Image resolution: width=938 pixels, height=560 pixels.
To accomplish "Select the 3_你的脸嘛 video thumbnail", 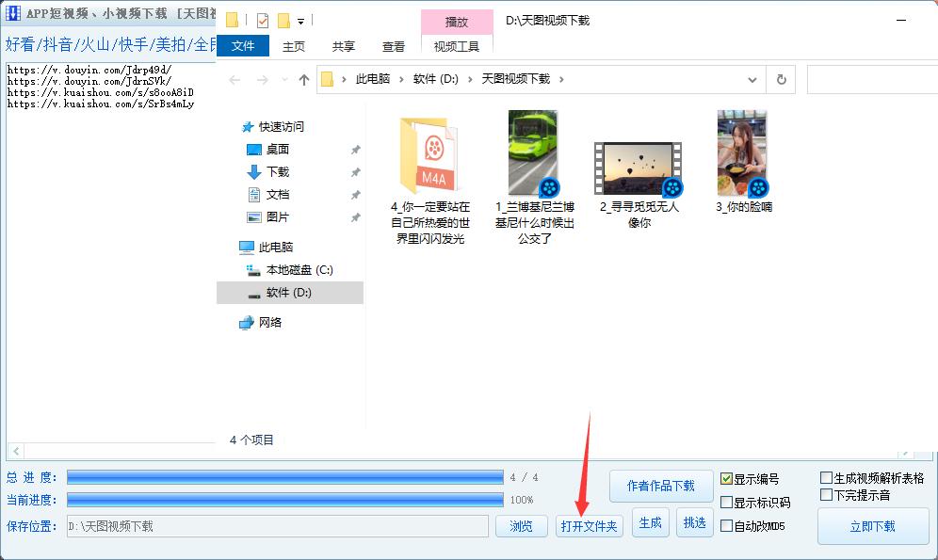I will 743,151.
